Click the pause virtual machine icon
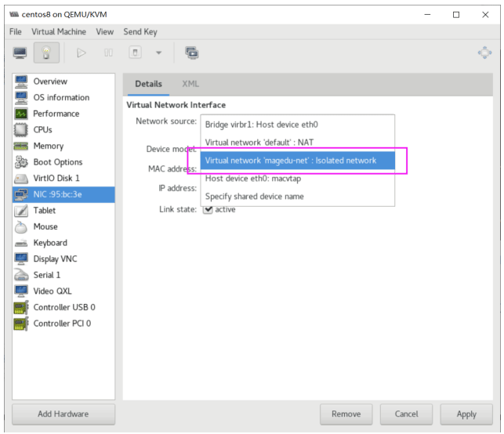 point(108,52)
